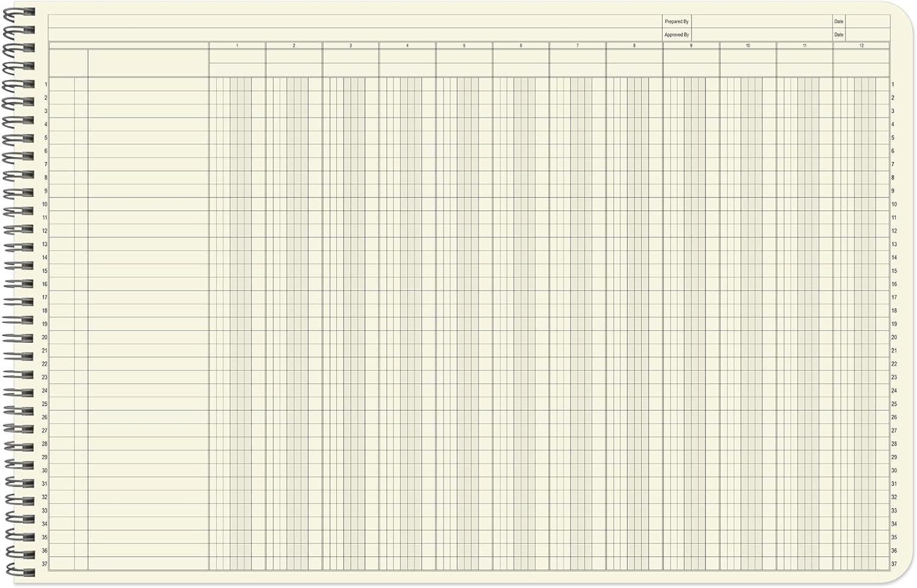The height and width of the screenshot is (588, 917).
Task: Select the Date field next to Approved By
Action: click(x=867, y=35)
